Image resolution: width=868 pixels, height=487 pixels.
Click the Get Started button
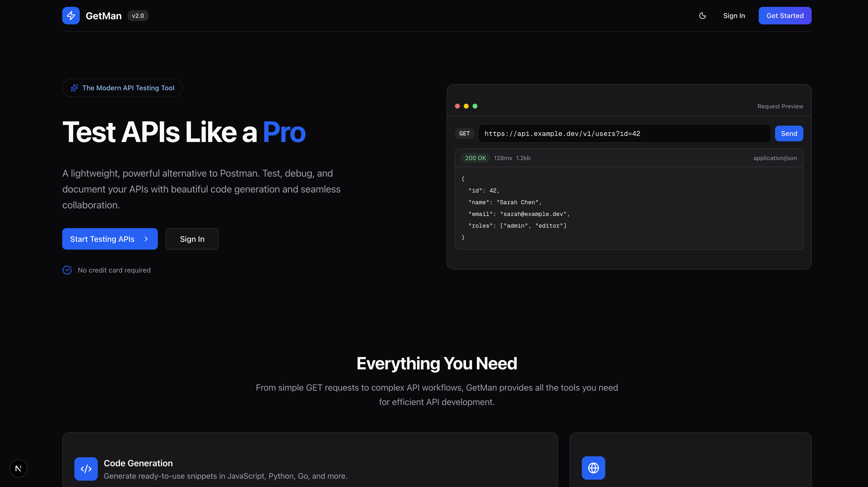(x=785, y=16)
